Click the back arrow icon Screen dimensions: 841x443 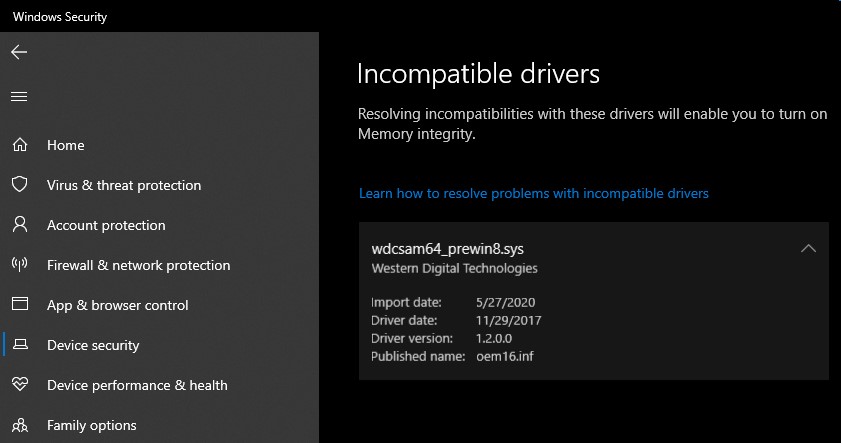click(19, 52)
